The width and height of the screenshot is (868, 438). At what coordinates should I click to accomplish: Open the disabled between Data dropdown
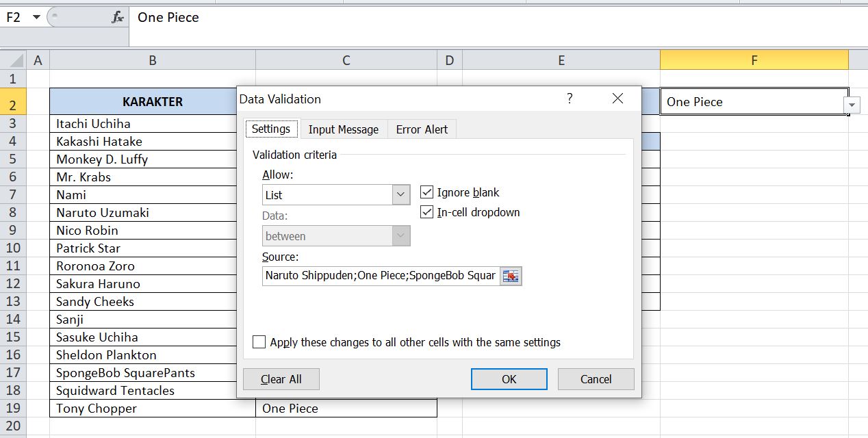pyautogui.click(x=400, y=235)
